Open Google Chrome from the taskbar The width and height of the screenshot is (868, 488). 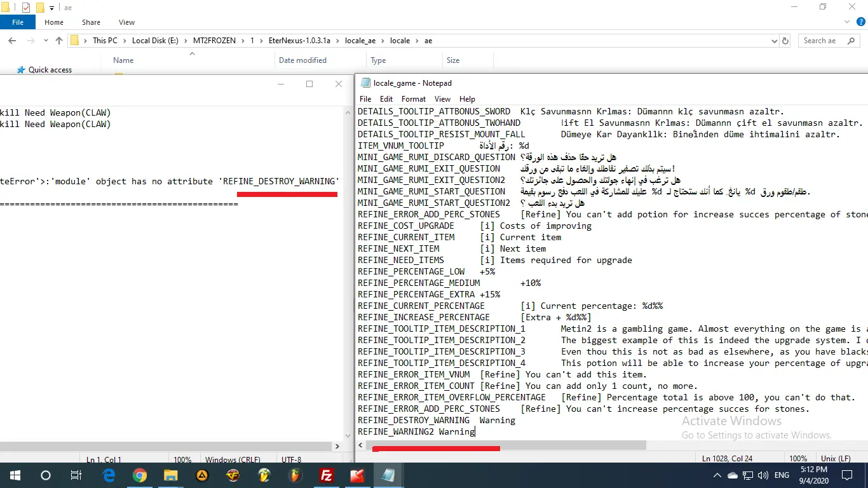click(140, 475)
